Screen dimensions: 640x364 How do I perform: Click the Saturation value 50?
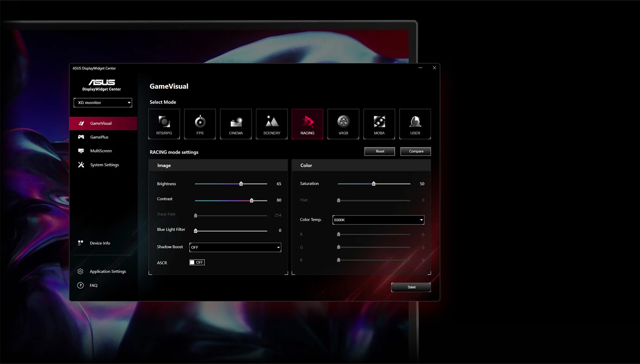coord(422,184)
